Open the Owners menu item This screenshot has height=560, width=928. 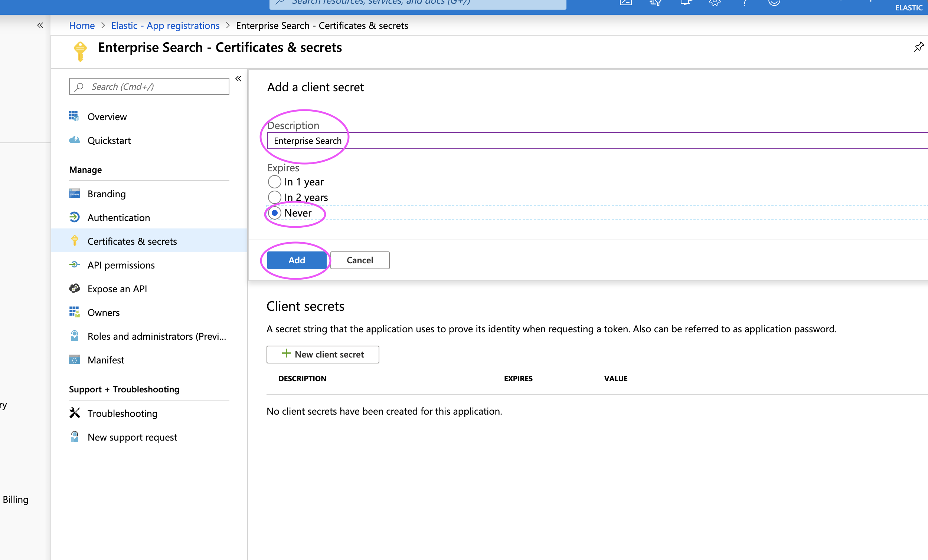pos(104,312)
